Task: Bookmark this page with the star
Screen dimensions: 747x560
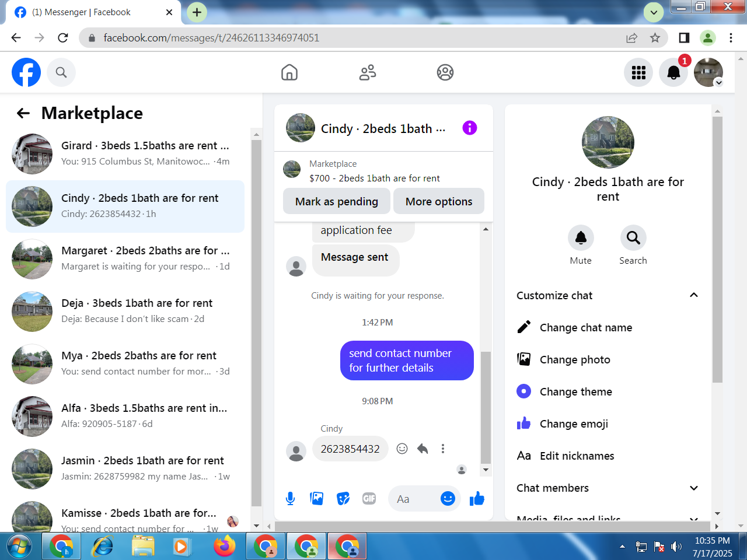Action: [x=655, y=38]
